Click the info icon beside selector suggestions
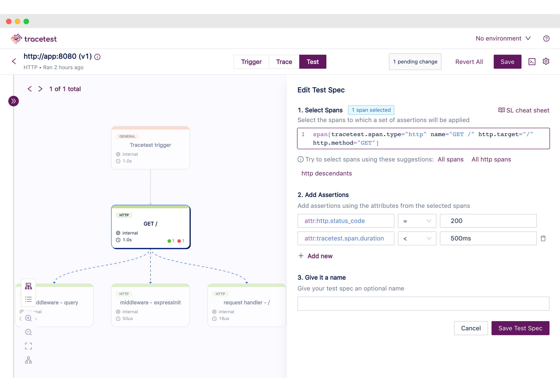 301,159
